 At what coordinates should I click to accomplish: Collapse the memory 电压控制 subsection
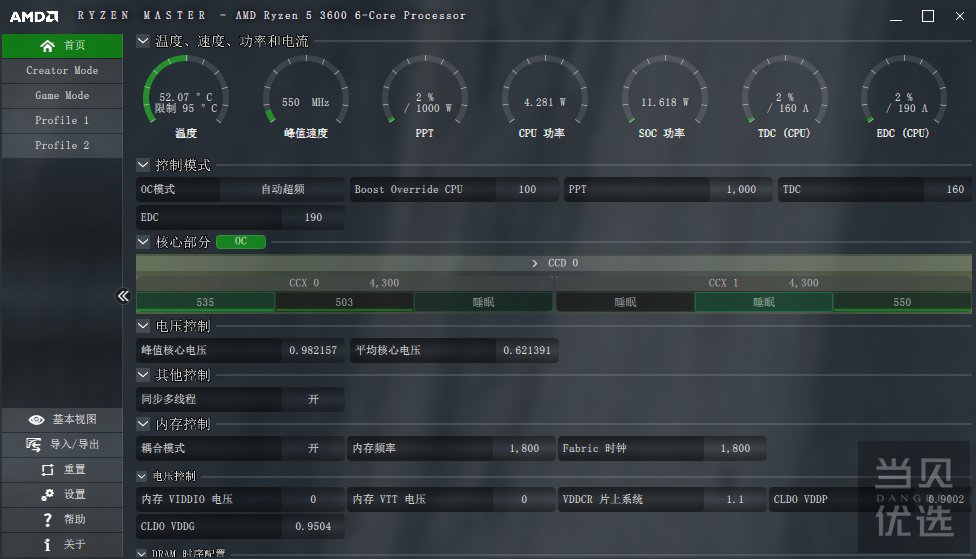[142, 476]
